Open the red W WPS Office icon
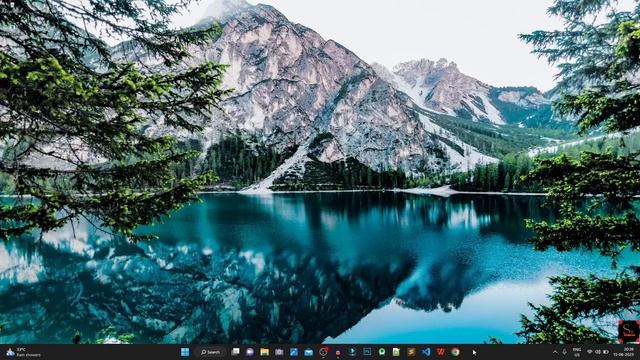 point(440,352)
